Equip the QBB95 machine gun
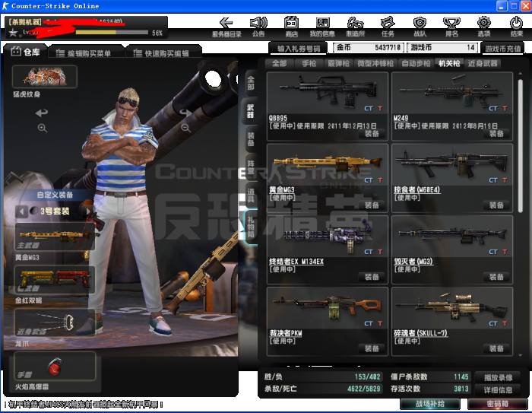The width and height of the screenshot is (532, 413). (372, 133)
